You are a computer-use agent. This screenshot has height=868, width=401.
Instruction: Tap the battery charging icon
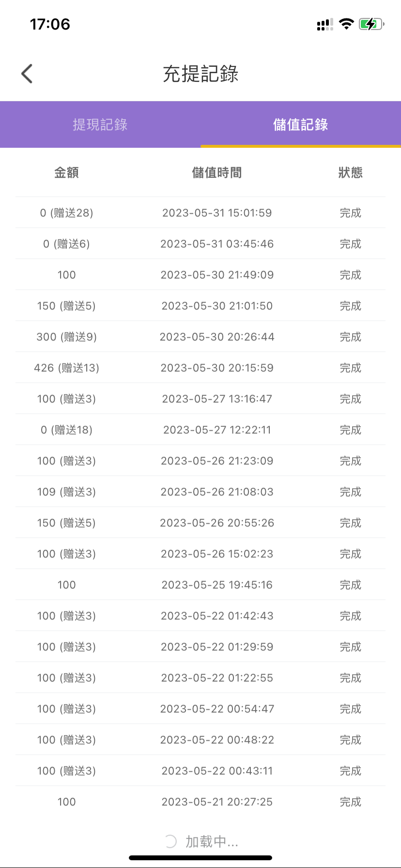pyautogui.click(x=371, y=24)
